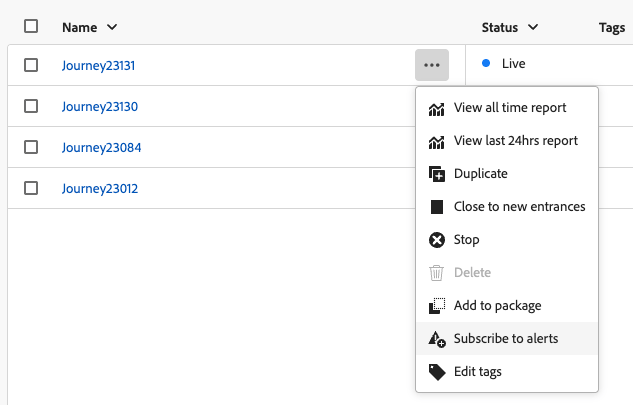This screenshot has height=405, width=633.
Task: Check the box for Journey23131
Action: 31,65
